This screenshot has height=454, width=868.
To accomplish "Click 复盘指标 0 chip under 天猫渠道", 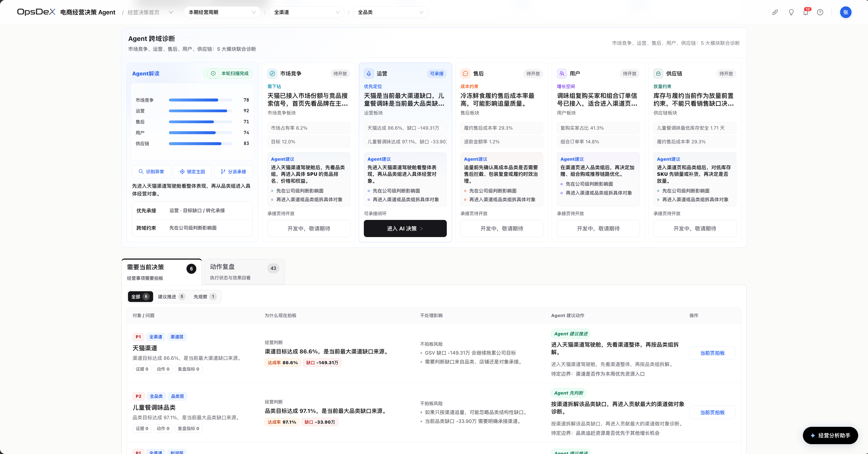I will (188, 369).
